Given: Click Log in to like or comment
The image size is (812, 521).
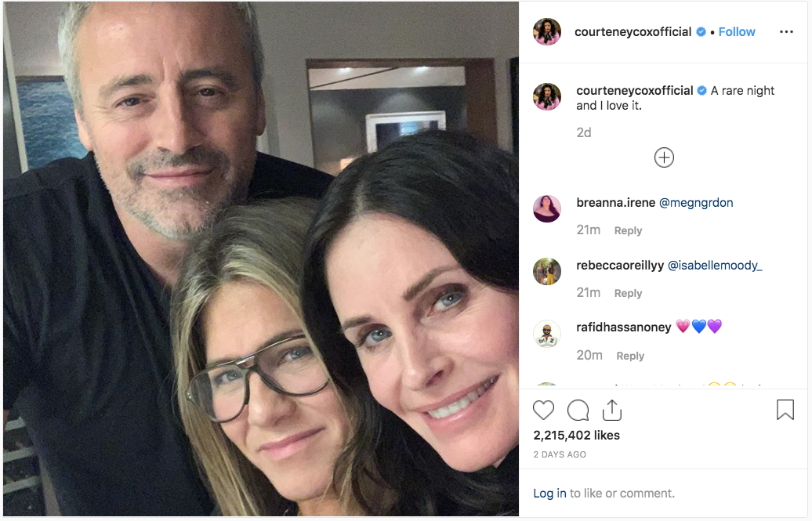Looking at the screenshot, I should (549, 494).
